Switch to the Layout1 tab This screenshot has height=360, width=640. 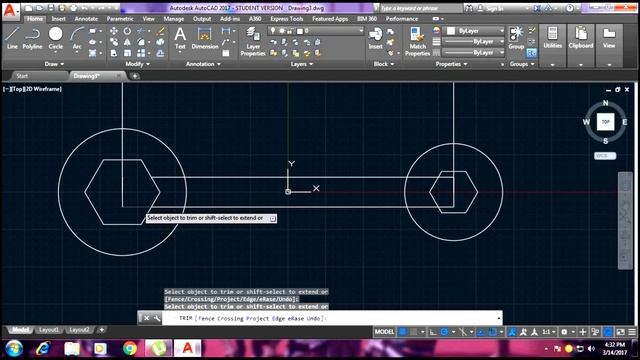pyautogui.click(x=49, y=330)
